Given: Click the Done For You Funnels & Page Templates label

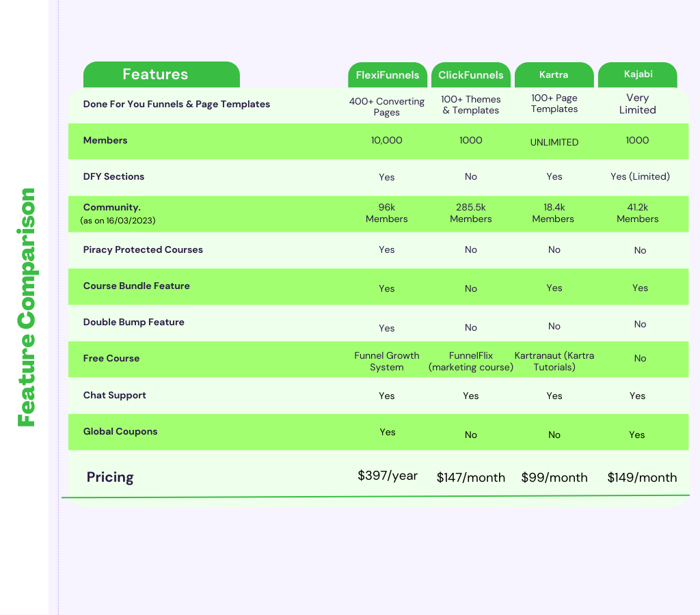Looking at the screenshot, I should (177, 104).
